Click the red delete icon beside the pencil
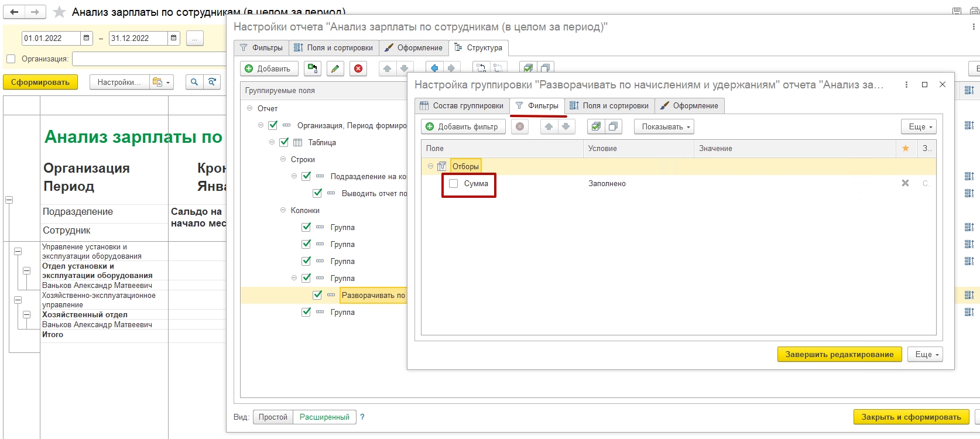 point(358,69)
